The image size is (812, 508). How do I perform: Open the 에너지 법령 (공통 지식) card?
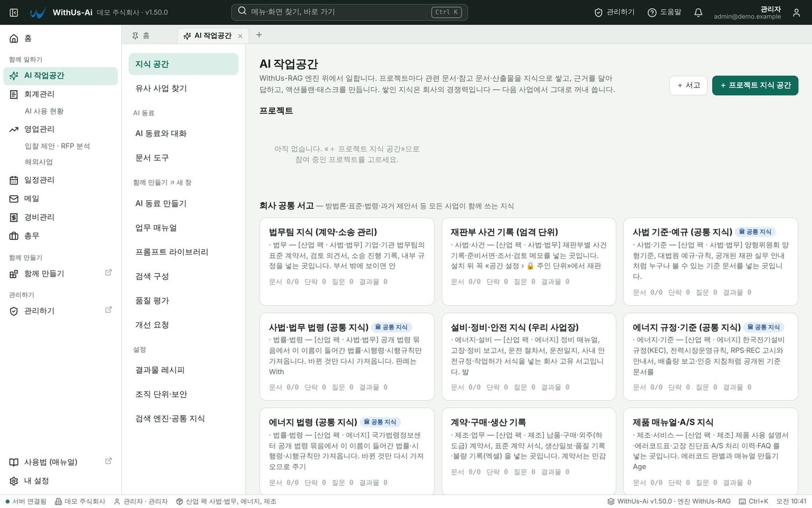(347, 451)
